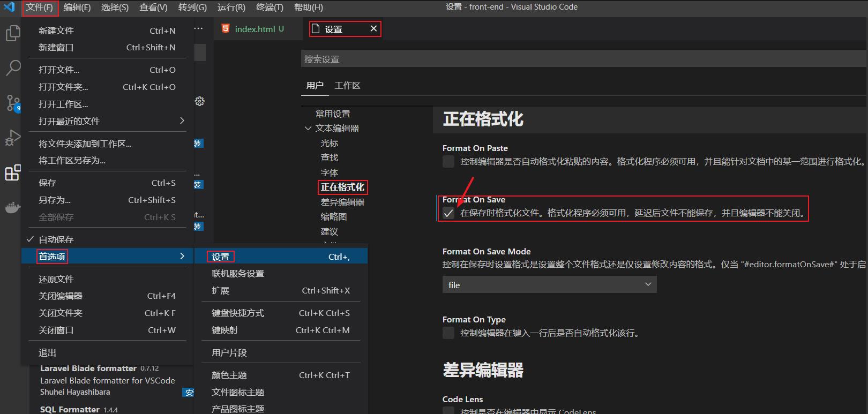Open 联机服务设置 from the submenu
Viewport: 868px width, 414px height.
[281, 273]
